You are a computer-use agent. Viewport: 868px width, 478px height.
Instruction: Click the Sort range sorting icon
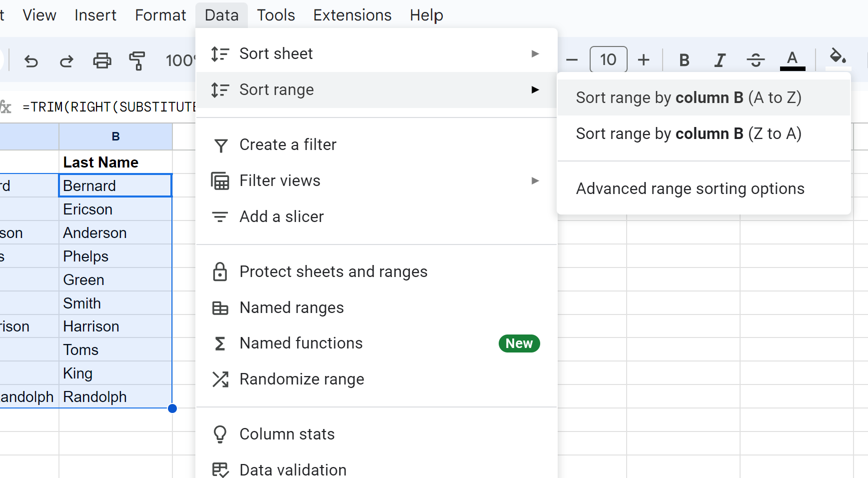coord(220,89)
